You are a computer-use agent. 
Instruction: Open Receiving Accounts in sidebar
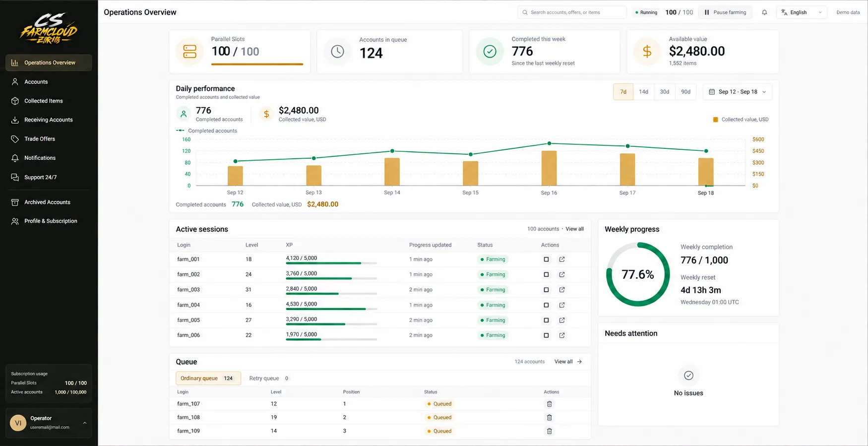coord(49,120)
